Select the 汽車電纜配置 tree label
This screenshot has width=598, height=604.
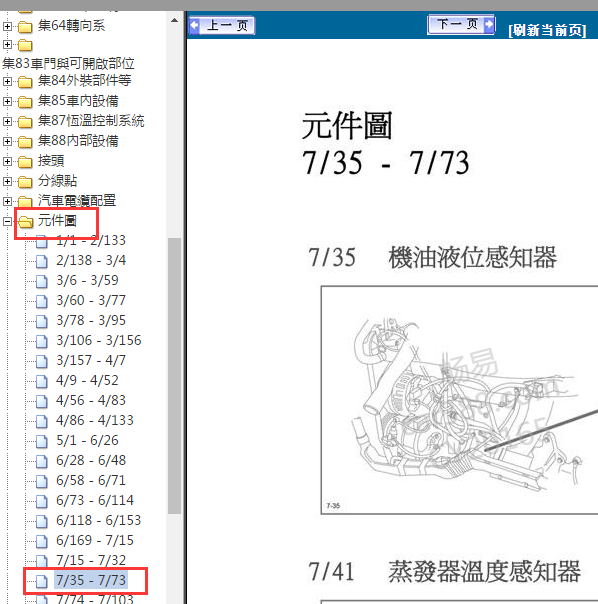tap(77, 201)
